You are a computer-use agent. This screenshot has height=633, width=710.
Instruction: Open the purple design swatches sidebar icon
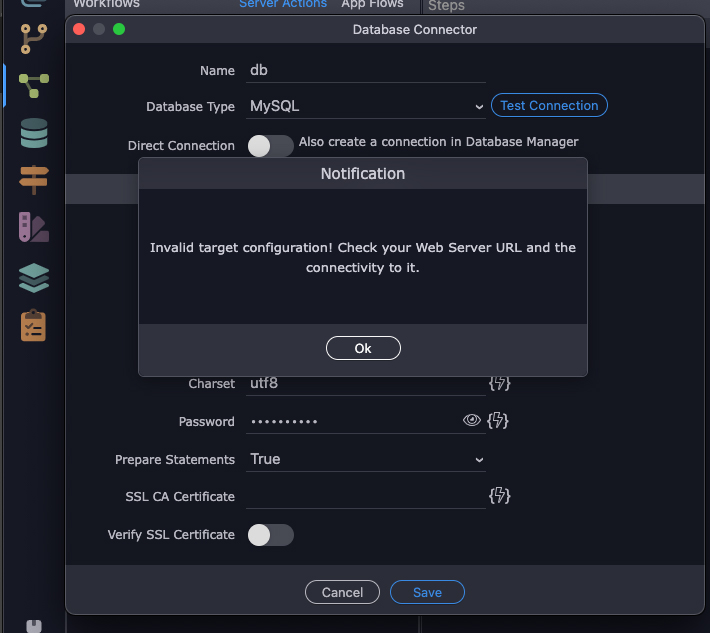click(34, 227)
